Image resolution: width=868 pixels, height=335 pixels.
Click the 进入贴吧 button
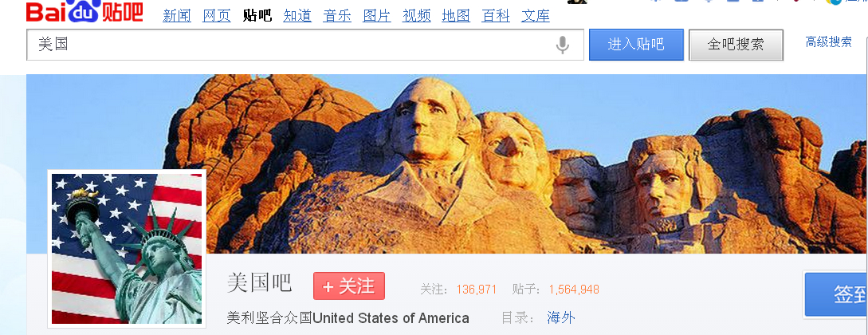pos(636,45)
